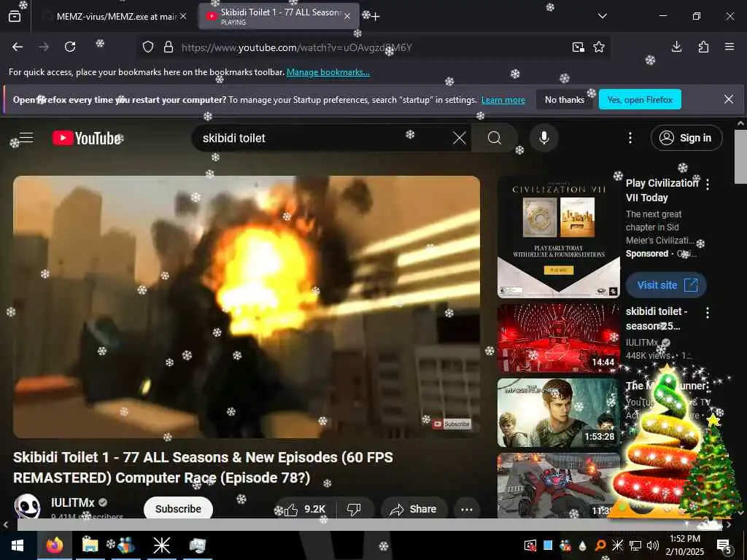Open the Firefox extensions panel
The image size is (747, 560).
(703, 47)
